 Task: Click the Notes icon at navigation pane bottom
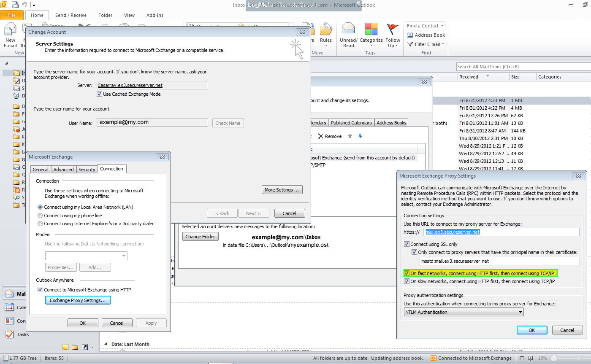(x=65, y=347)
